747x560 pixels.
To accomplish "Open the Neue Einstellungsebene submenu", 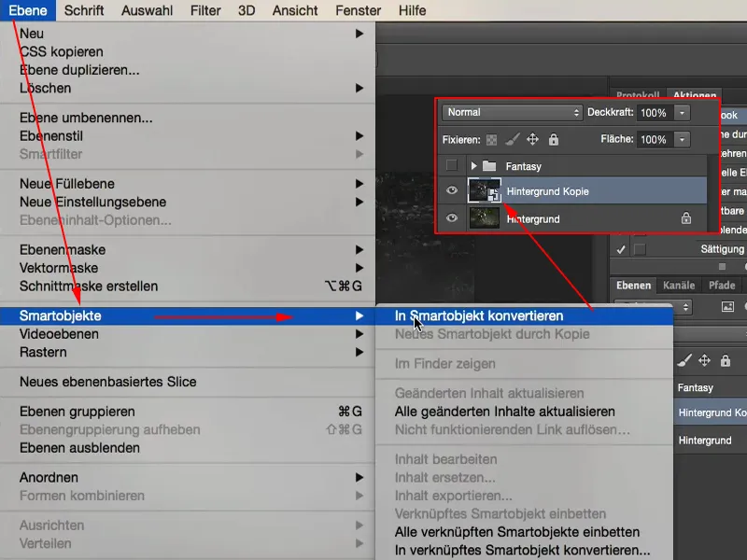I will click(x=188, y=202).
